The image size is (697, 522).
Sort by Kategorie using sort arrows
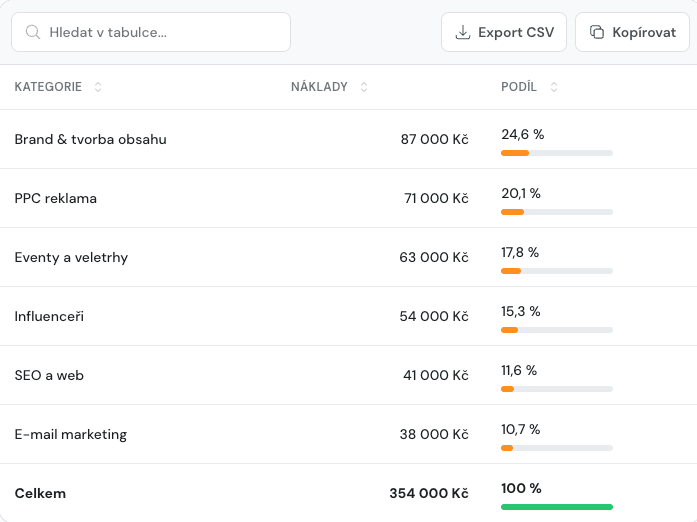(98, 87)
